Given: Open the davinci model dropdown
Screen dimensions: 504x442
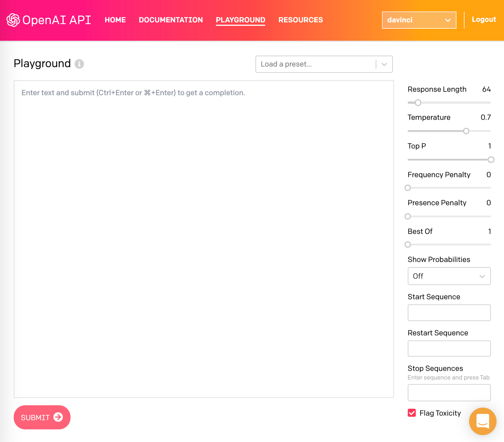Looking at the screenshot, I should (419, 20).
